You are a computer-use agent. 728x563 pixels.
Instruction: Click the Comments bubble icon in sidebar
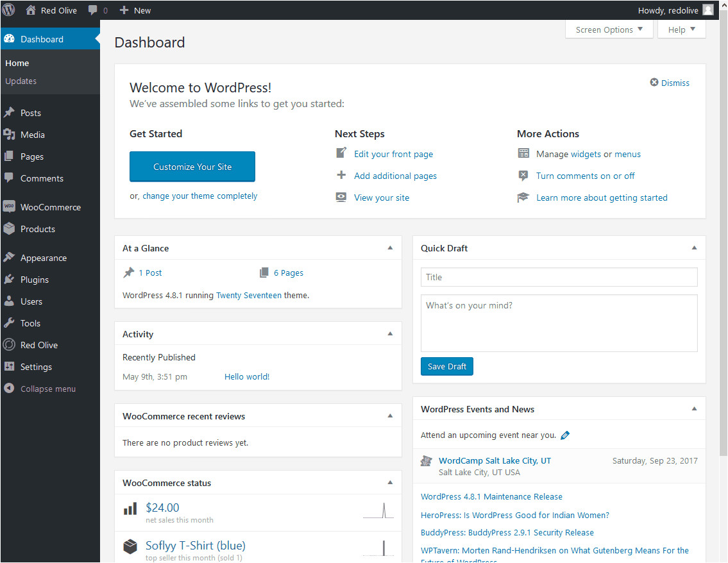pyautogui.click(x=9, y=178)
